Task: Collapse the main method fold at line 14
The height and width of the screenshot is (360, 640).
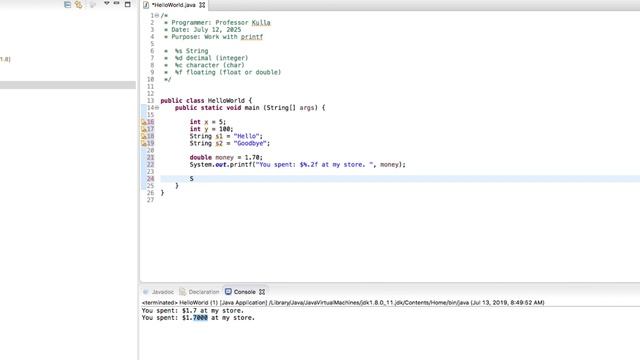Action: point(157,108)
